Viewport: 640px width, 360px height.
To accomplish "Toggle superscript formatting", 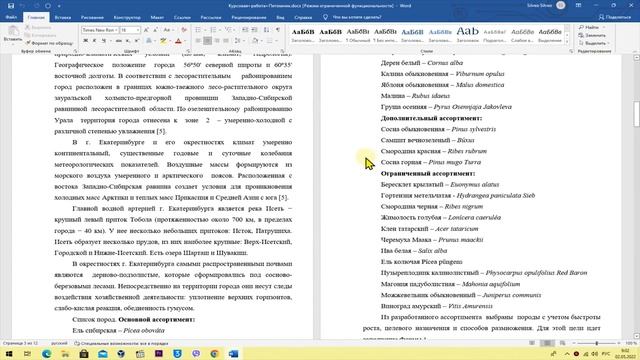I will [137, 41].
